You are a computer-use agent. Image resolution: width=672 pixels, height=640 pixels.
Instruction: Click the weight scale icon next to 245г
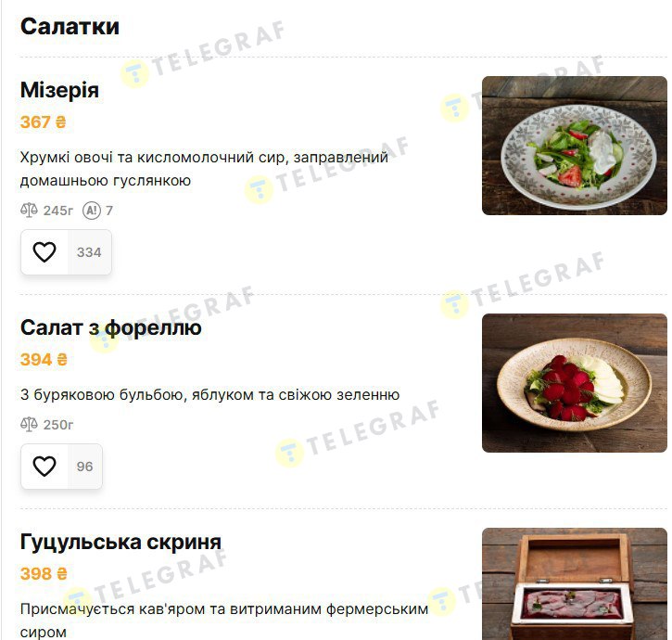click(29, 211)
